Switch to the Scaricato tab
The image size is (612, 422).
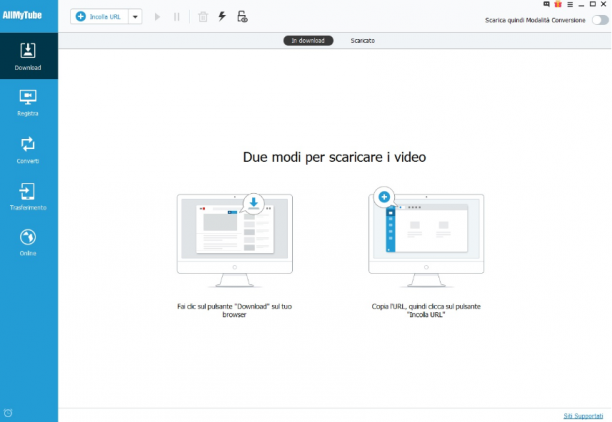pyautogui.click(x=363, y=41)
